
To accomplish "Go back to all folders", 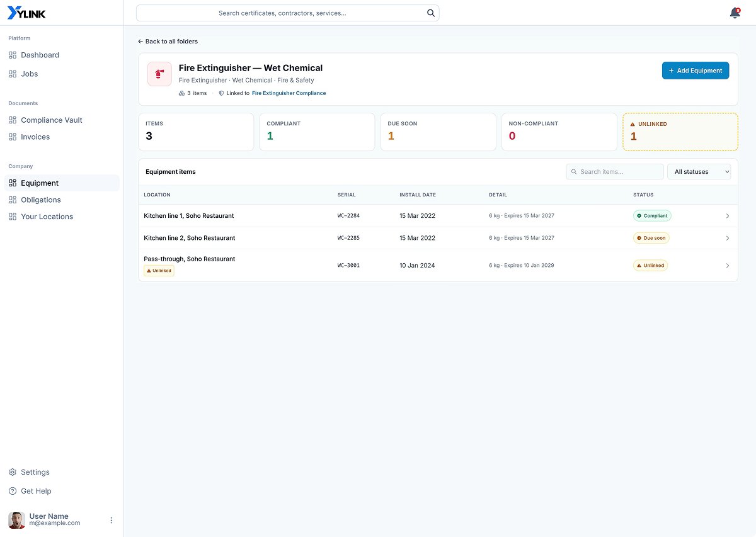I will (168, 42).
